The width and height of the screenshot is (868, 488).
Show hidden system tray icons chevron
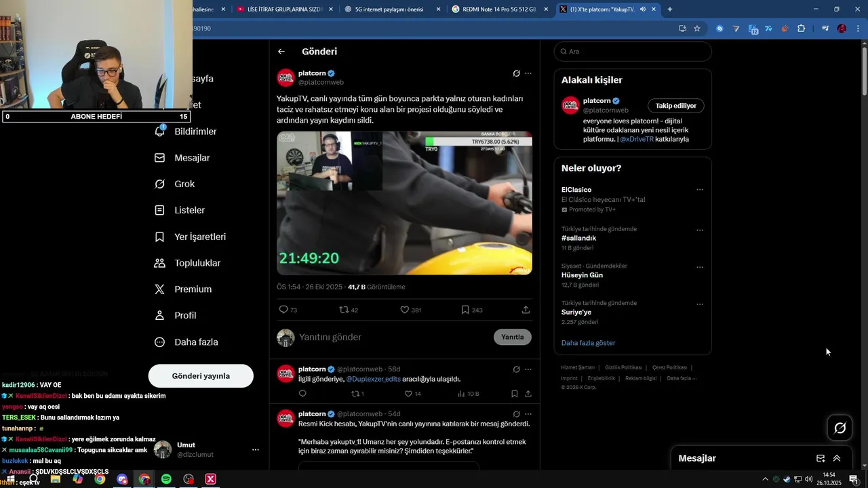click(766, 479)
